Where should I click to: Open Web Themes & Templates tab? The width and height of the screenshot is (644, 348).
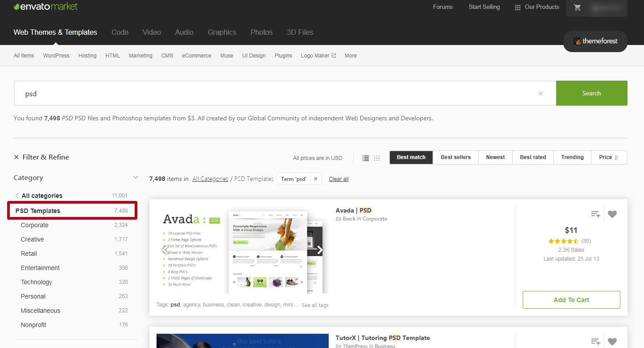(x=55, y=32)
